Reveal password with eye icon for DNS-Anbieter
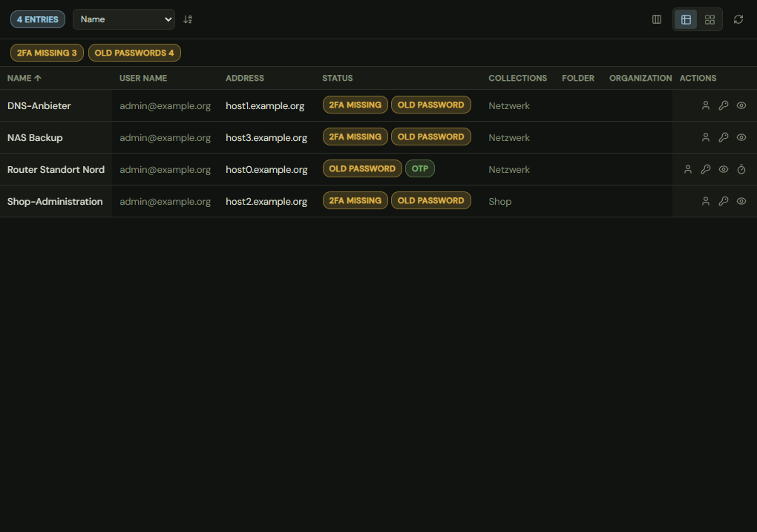The width and height of the screenshot is (757, 532). click(x=741, y=105)
